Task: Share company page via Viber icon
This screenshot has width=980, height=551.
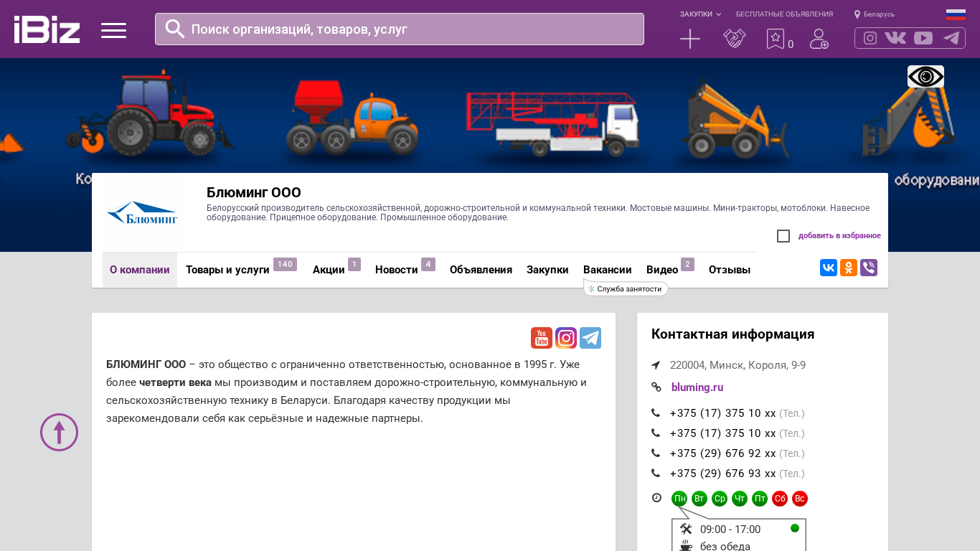Action: (x=869, y=268)
